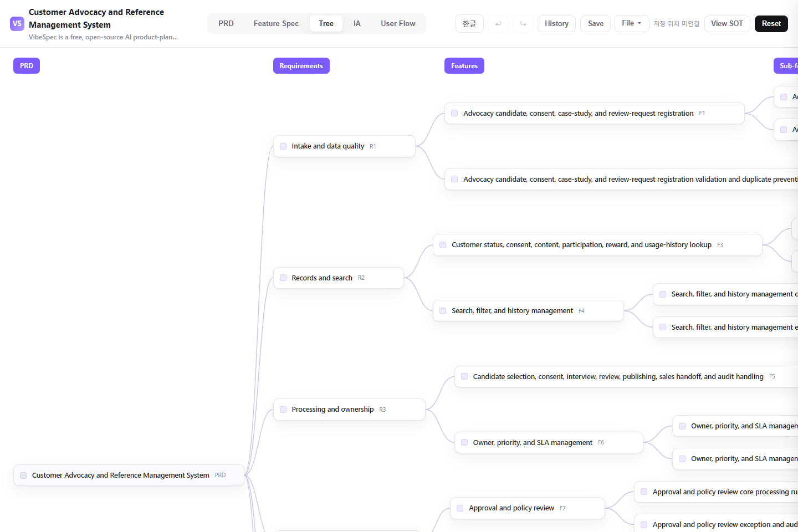The image size is (798, 532).
Task: Check the Processing and ownership checkbox
Action: (283, 410)
